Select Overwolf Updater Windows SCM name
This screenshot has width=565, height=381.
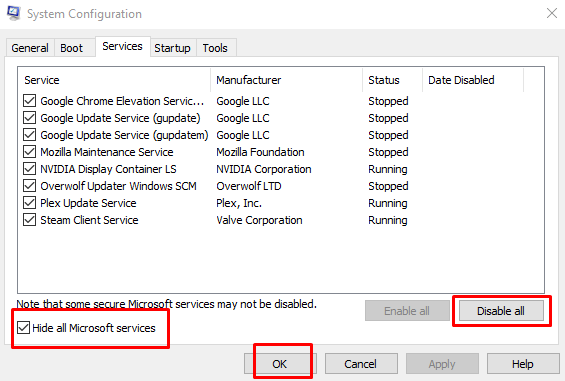point(119,186)
